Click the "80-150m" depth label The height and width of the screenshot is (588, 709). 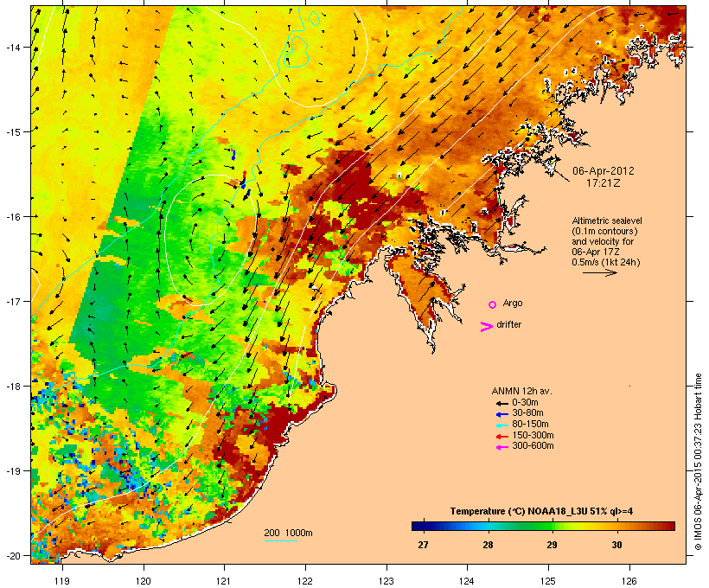pos(530,425)
